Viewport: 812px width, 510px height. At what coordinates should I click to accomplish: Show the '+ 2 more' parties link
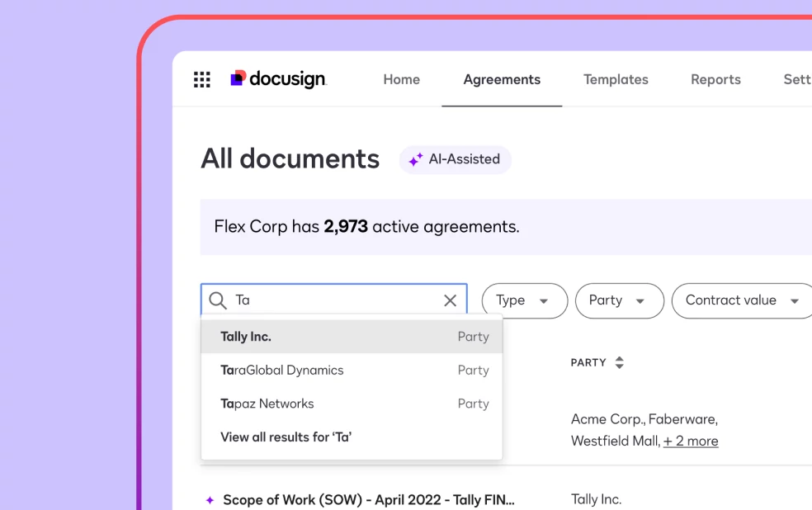(691, 442)
